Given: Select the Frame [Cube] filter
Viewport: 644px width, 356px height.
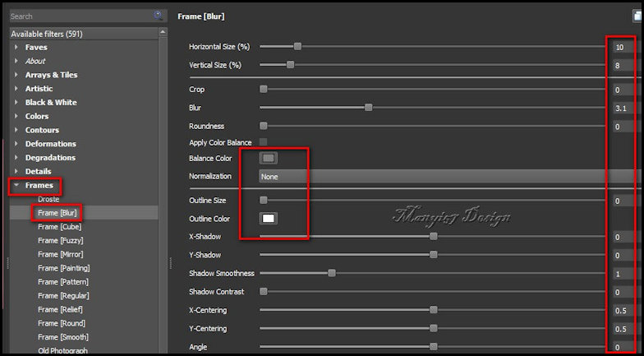Looking at the screenshot, I should coord(60,227).
